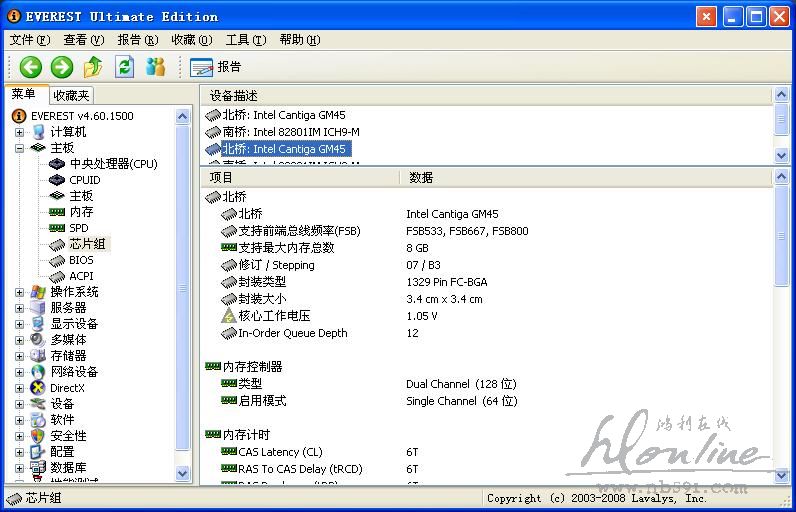The image size is (796, 512).
Task: Expand the 多媒体 tree node
Action: (x=19, y=340)
